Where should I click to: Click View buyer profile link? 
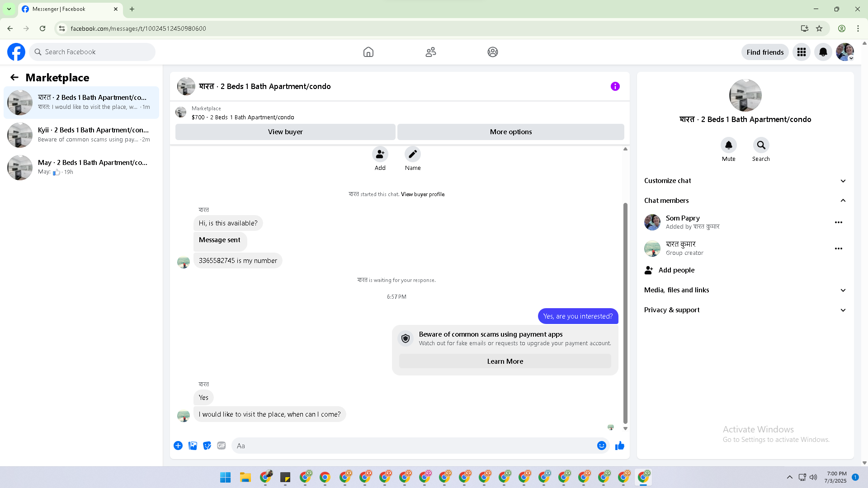point(422,194)
